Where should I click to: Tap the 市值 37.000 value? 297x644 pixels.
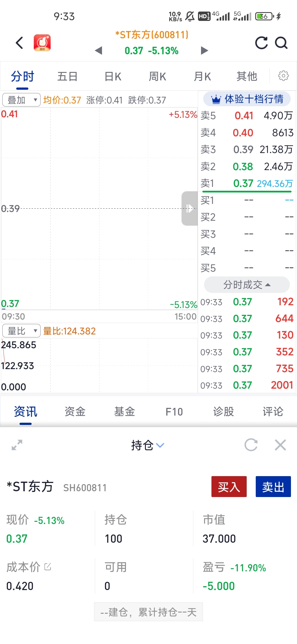point(219,539)
